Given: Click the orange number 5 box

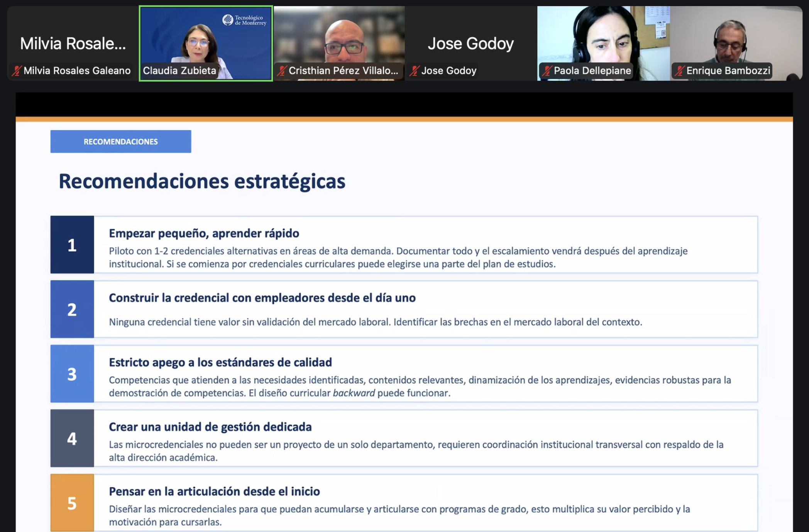Looking at the screenshot, I should [72, 503].
